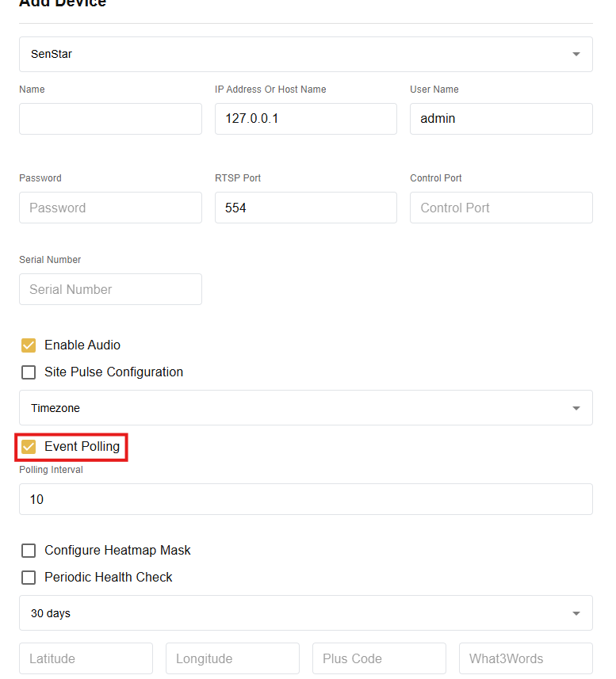Uncheck the Enable Audio checkbox
The width and height of the screenshot is (616, 679).
(x=29, y=345)
